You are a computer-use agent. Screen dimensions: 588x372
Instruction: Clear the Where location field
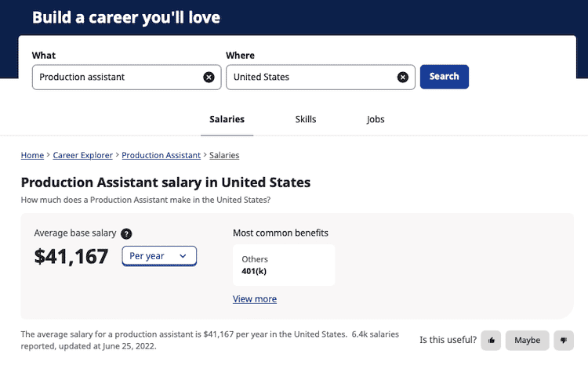402,77
